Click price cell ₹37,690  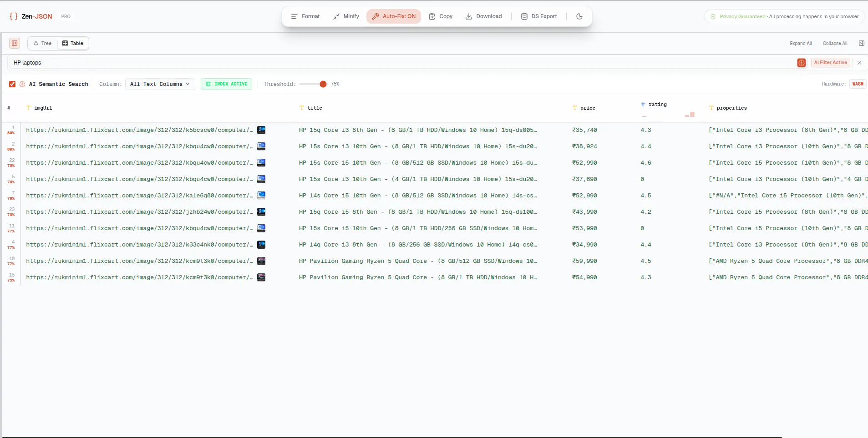(x=584, y=179)
